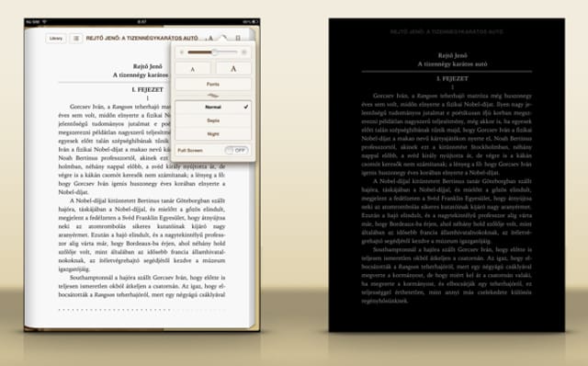Return to the Library

56,39
